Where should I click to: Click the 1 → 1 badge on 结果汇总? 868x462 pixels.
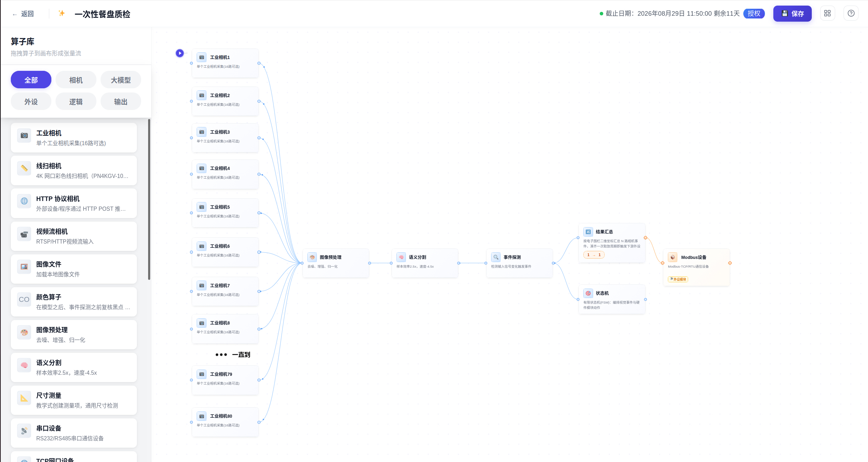pyautogui.click(x=594, y=255)
